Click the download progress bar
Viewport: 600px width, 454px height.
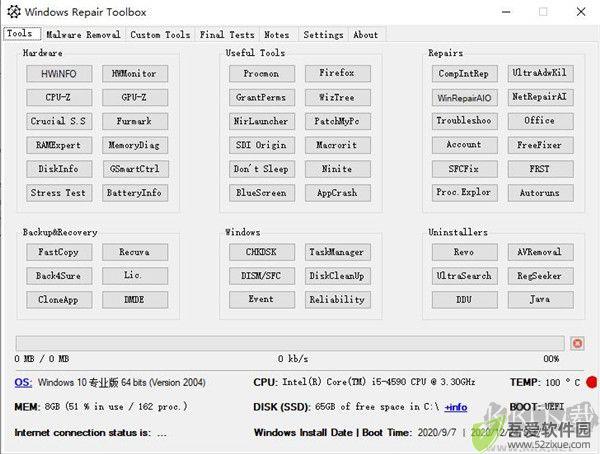coord(290,343)
